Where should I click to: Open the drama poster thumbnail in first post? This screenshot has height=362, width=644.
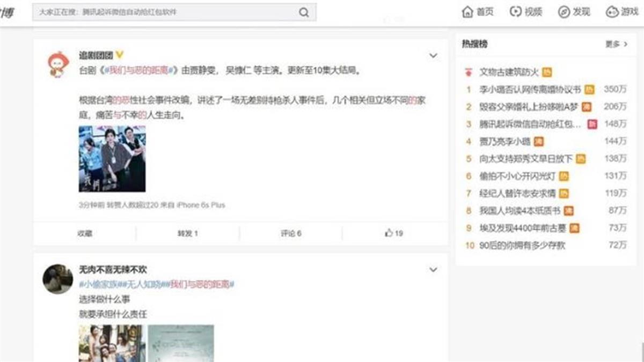[112, 159]
